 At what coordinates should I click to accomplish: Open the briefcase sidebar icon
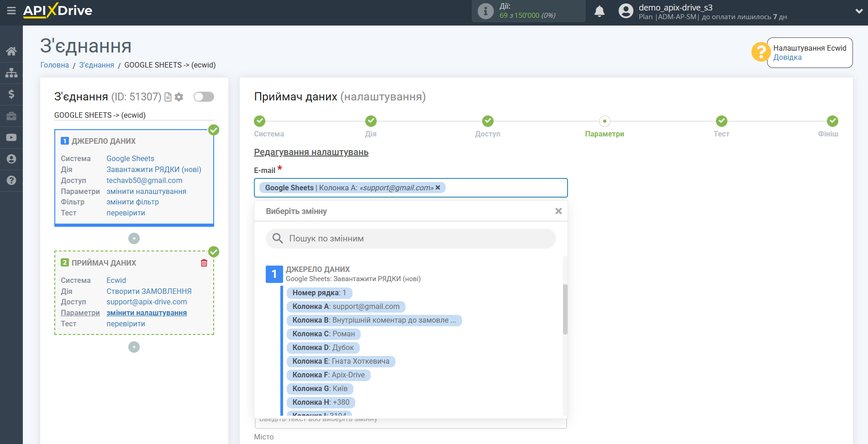[x=11, y=116]
